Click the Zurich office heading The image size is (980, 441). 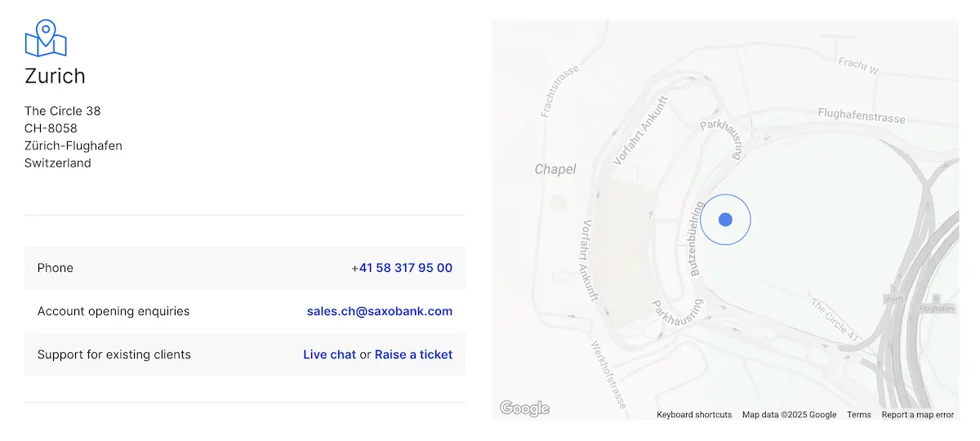click(x=55, y=76)
